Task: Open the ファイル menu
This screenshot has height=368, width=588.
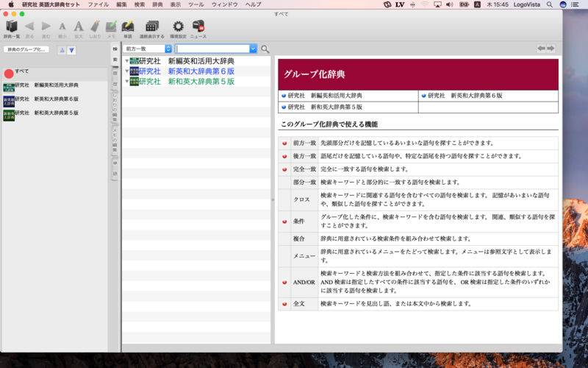Action: pos(98,4)
